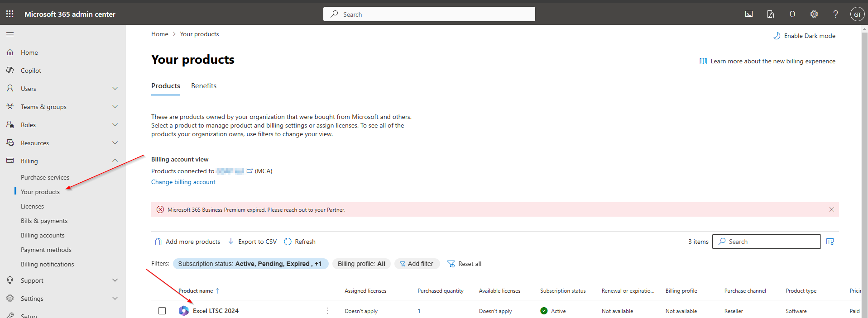Viewport: 868px width, 318px height.
Task: Open the document download icon in header
Action: [x=771, y=14]
